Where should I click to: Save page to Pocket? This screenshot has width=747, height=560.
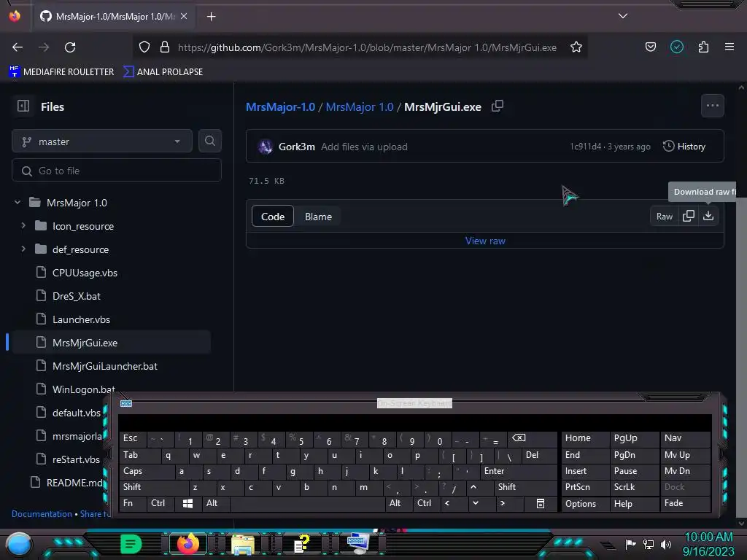coord(650,47)
